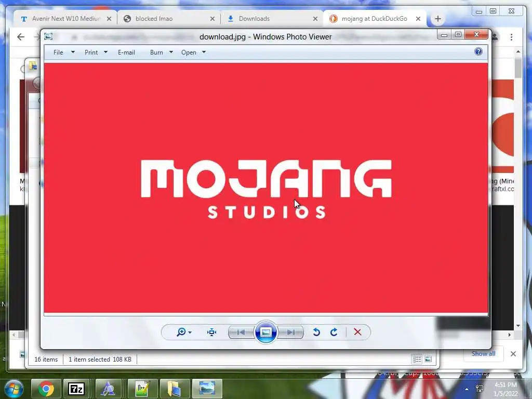This screenshot has height=399, width=532.
Task: Click horizontal scrollbar right arrow in Chrome
Action: [x=510, y=335]
